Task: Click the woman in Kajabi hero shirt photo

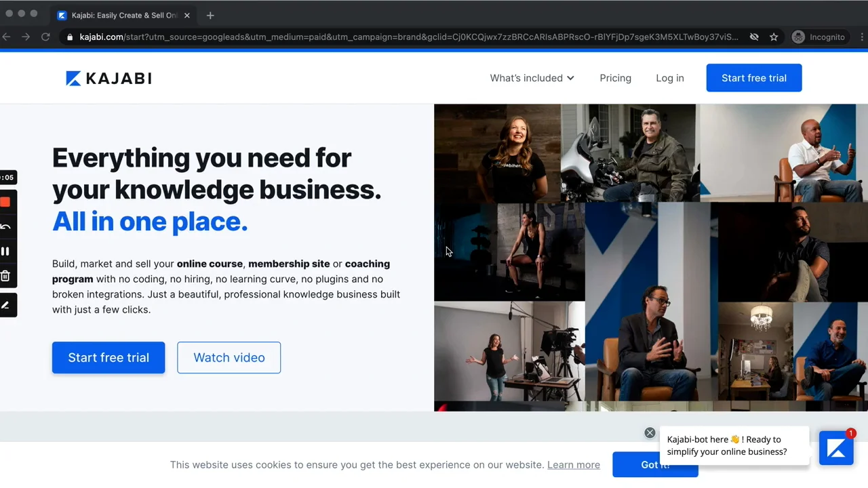Action: pyautogui.click(x=497, y=153)
